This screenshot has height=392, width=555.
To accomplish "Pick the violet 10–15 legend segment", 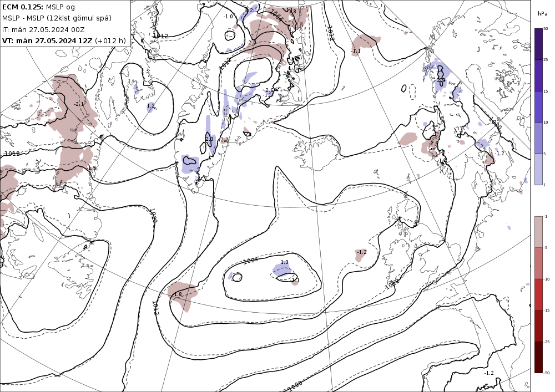I will pyautogui.click(x=538, y=106).
